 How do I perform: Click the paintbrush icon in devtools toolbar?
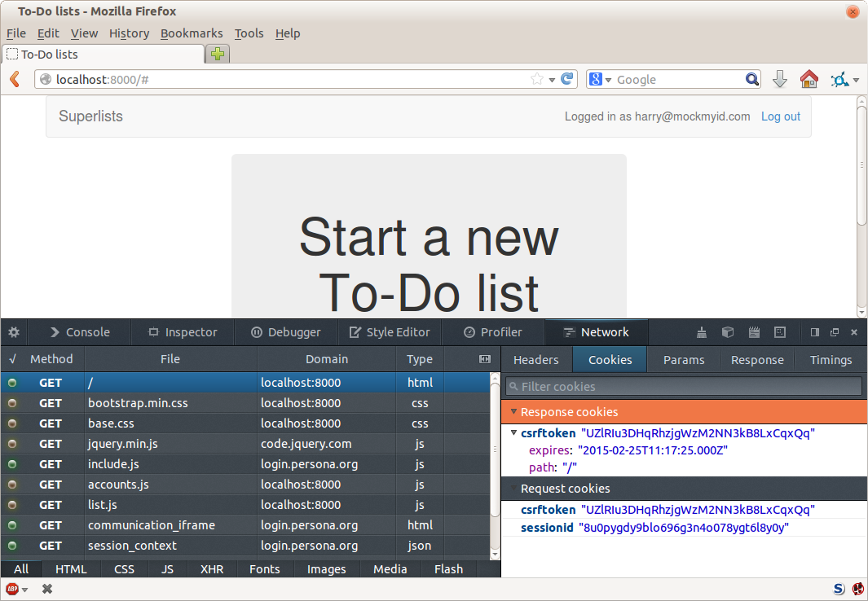(x=702, y=332)
